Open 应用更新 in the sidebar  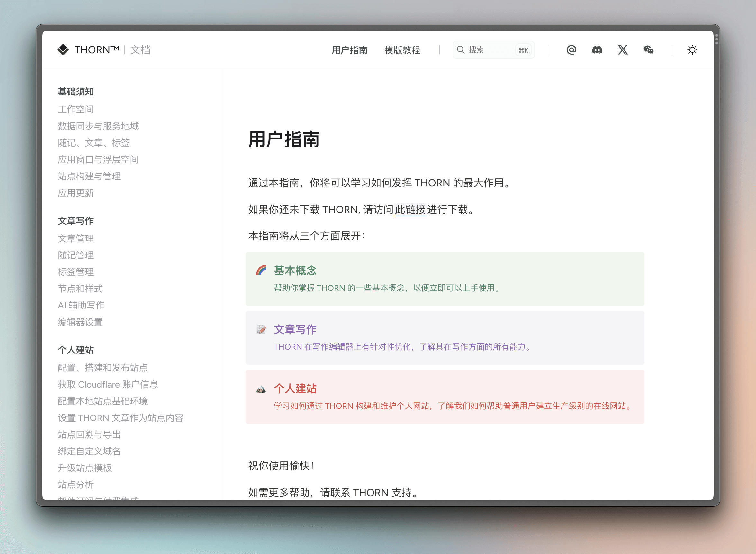tap(76, 193)
